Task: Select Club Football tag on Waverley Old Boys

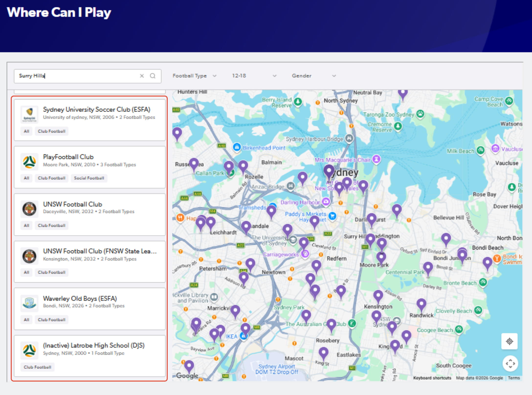Action: point(52,320)
